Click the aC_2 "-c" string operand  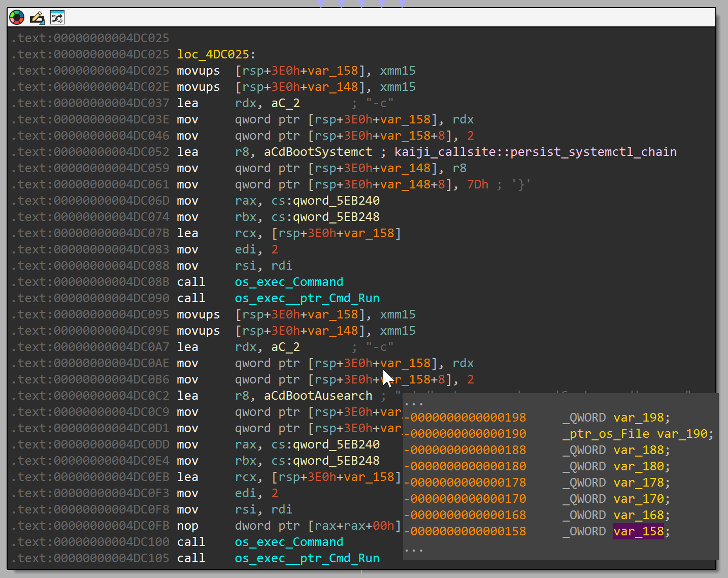[x=285, y=103]
